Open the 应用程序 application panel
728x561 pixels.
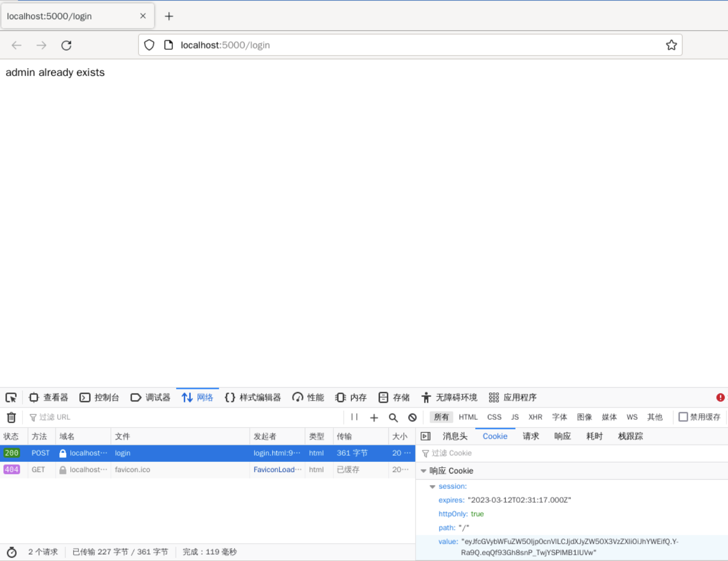coord(513,397)
